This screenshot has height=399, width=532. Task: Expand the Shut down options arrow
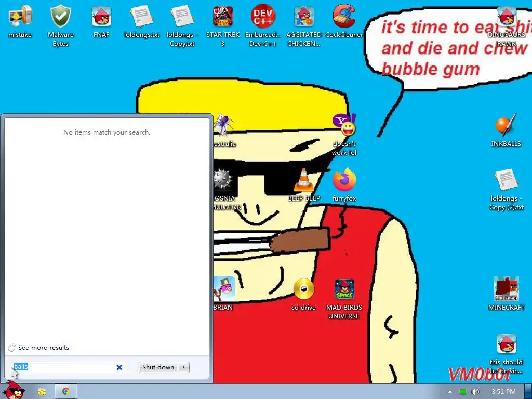point(183,367)
